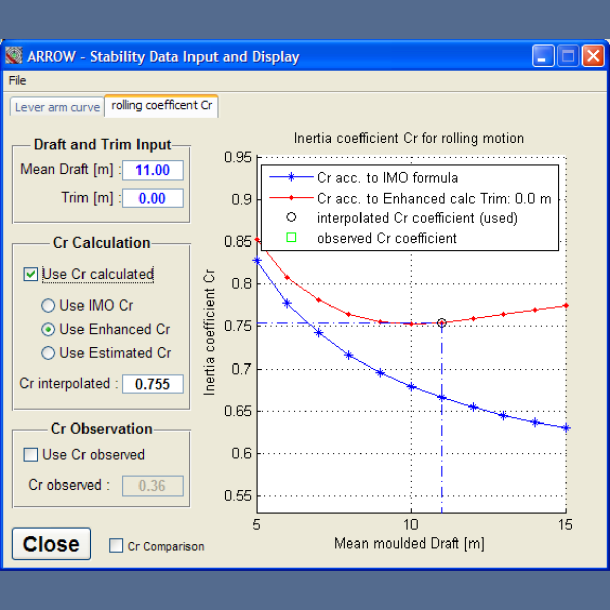Image resolution: width=610 pixels, height=610 pixels.
Task: Select the Use IMO Cr option
Action: [x=47, y=305]
